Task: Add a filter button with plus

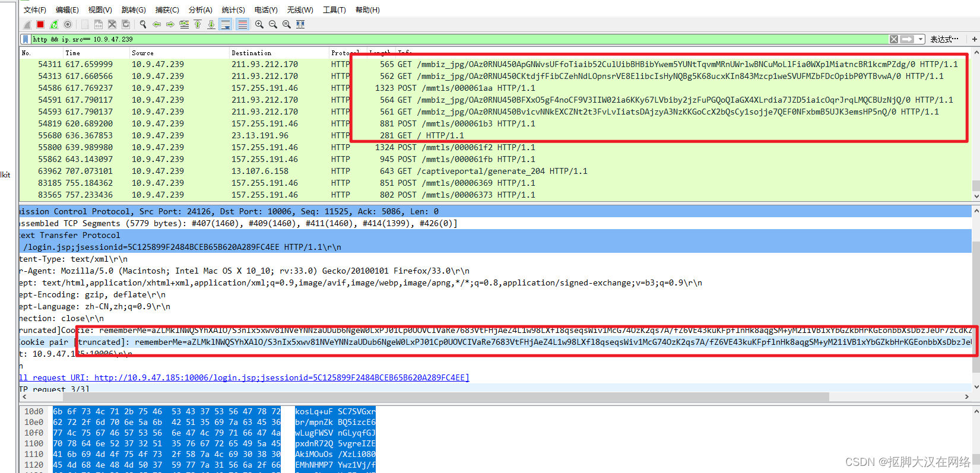Action: click(974, 39)
